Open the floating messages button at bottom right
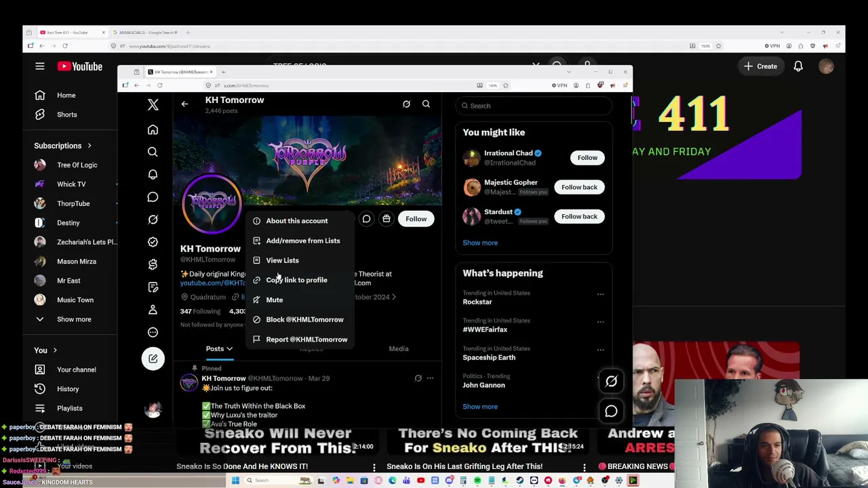This screenshot has height=488, width=868. (x=611, y=411)
